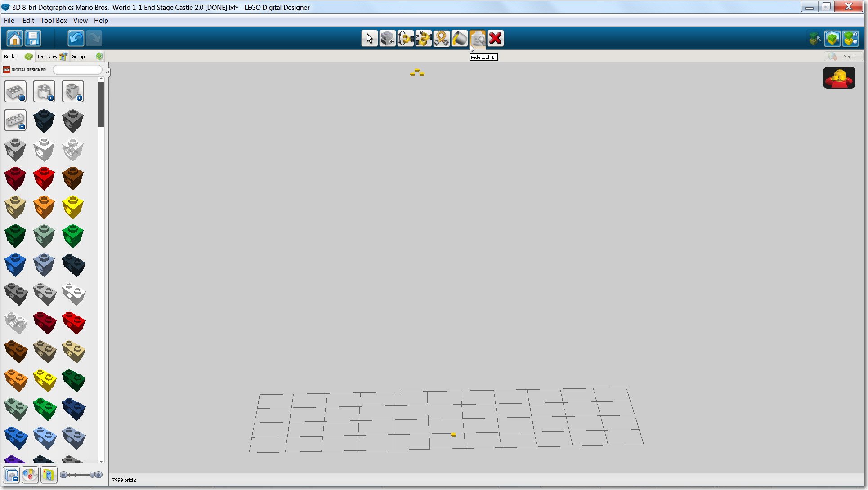Open the File menu
The image size is (868, 490).
9,20
